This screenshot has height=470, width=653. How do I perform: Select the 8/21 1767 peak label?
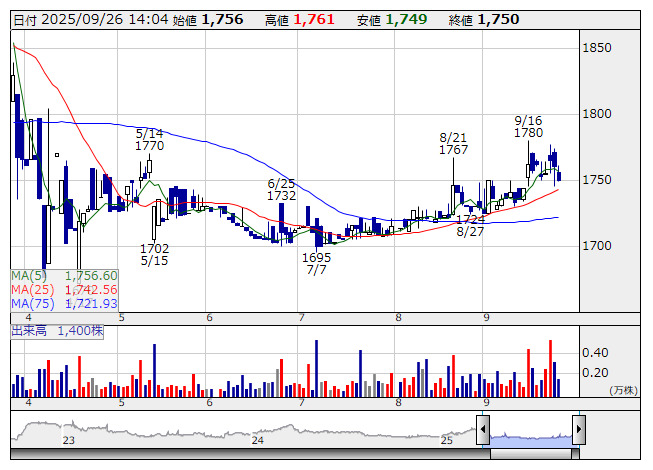point(454,144)
